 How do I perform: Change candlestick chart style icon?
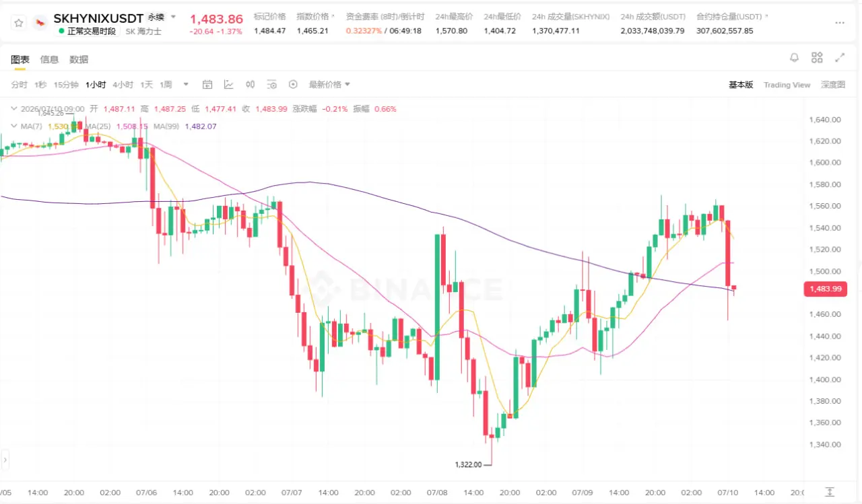tap(251, 84)
